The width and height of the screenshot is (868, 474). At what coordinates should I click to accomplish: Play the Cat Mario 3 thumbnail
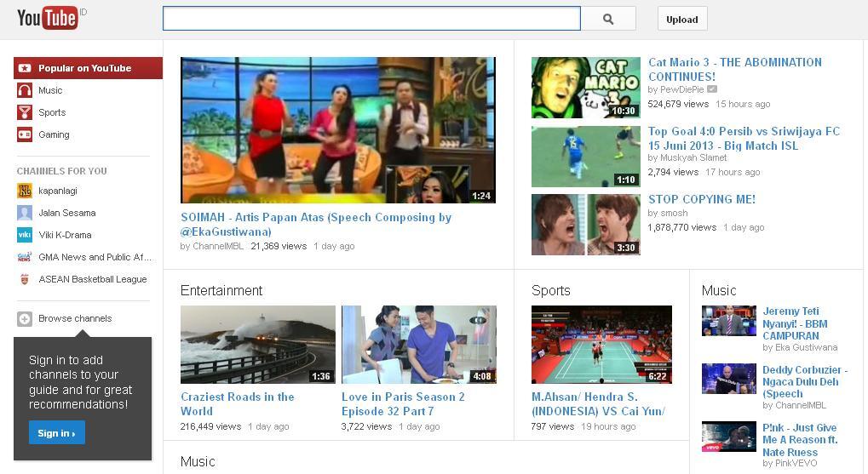point(586,88)
